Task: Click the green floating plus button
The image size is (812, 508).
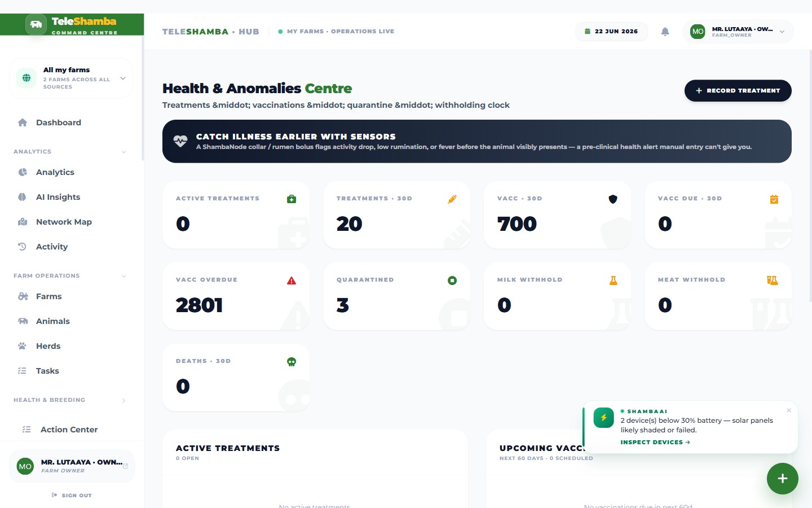Action: pos(782,479)
